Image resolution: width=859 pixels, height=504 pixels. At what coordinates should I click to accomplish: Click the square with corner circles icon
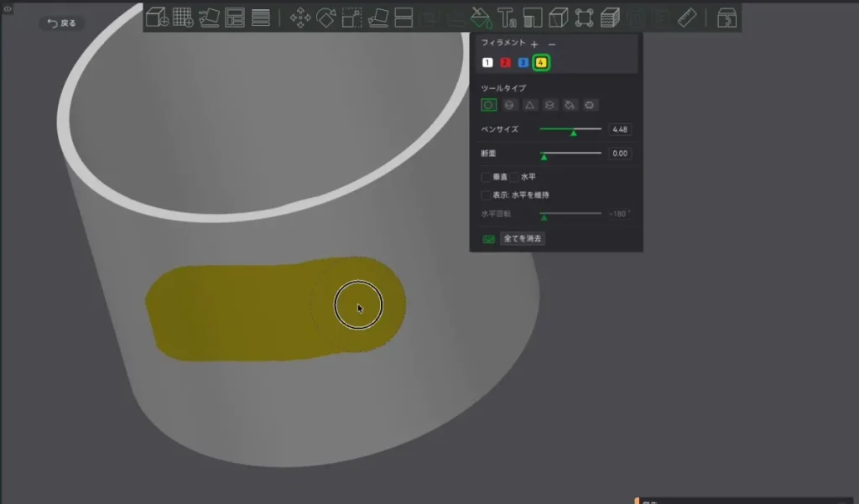584,18
